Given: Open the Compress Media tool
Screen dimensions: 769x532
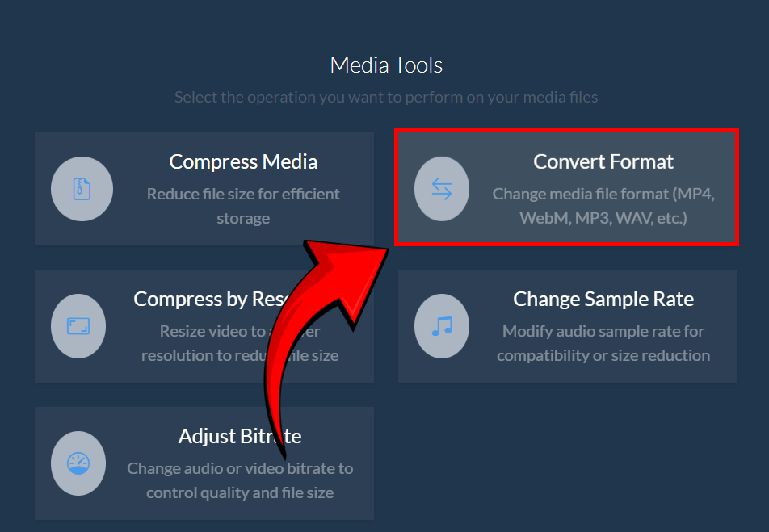Looking at the screenshot, I should click(x=204, y=188).
